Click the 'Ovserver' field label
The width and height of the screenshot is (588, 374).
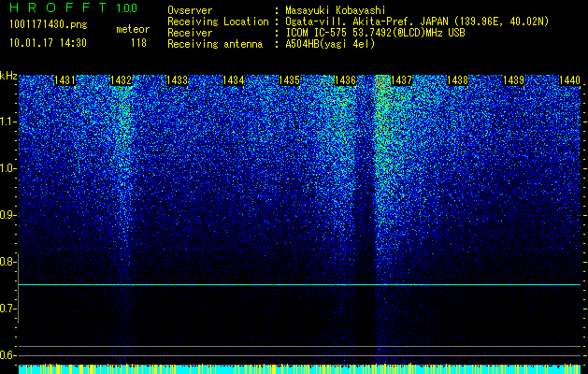(x=190, y=10)
